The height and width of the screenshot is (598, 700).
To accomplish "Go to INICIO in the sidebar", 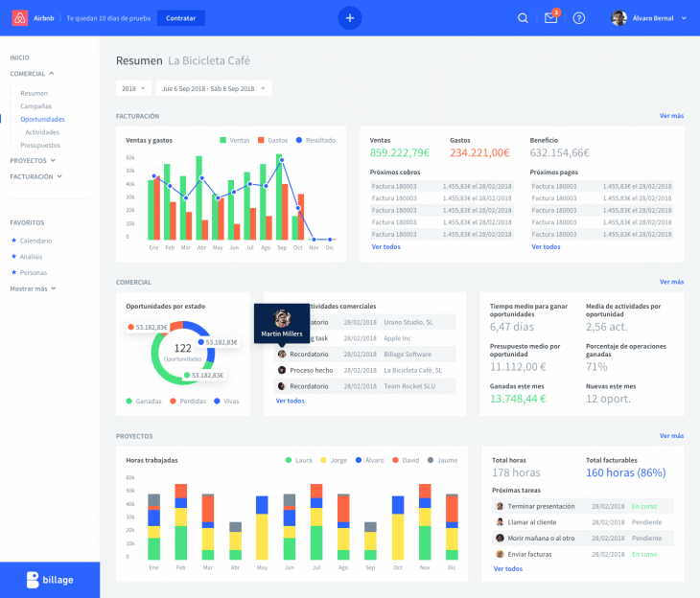I will 19,57.
